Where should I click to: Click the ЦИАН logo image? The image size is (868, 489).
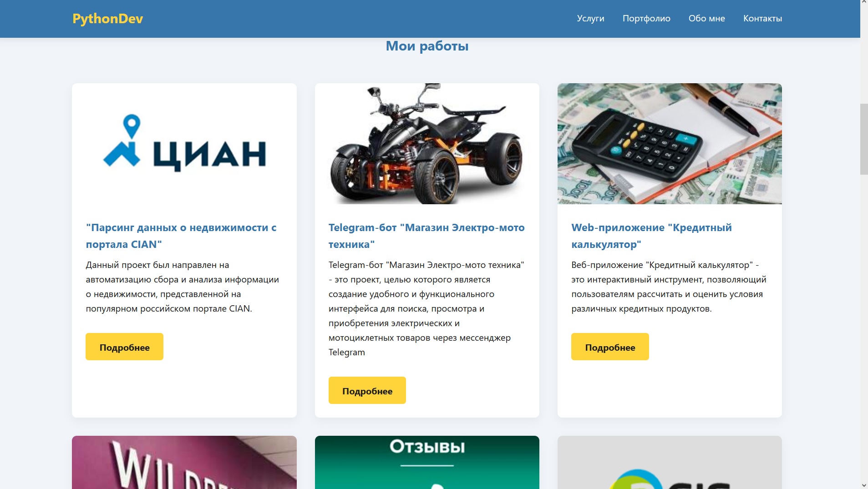pyautogui.click(x=184, y=144)
